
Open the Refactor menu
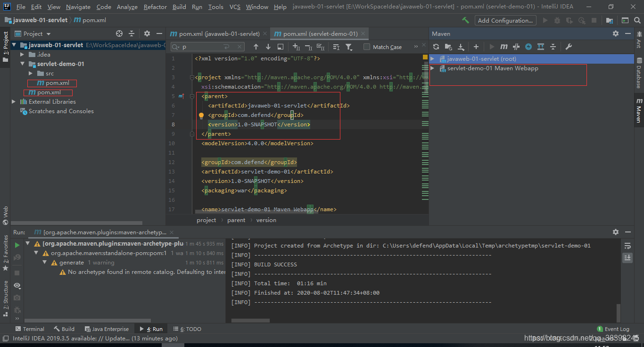click(155, 7)
